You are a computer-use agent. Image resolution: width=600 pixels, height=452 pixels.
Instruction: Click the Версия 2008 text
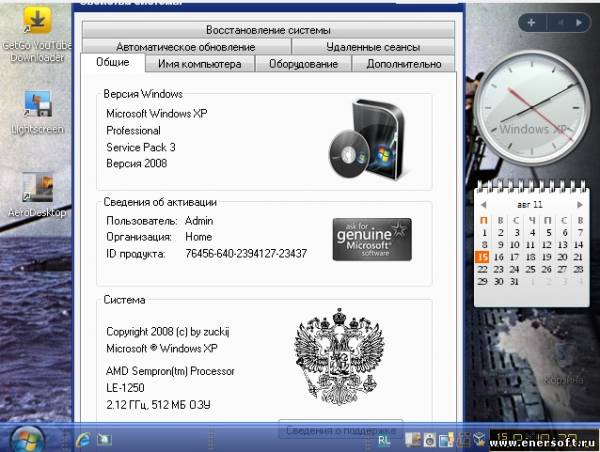[x=137, y=163]
